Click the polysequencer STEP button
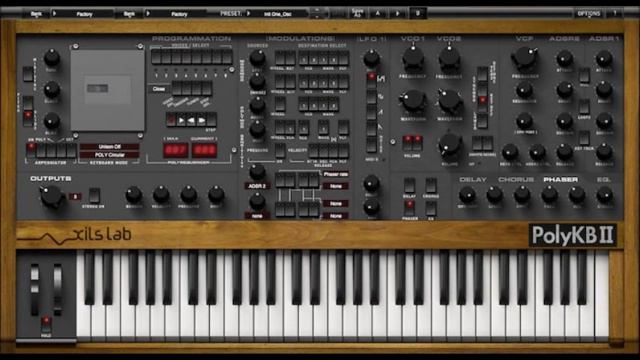Viewport: 640px width, 360px height. 211,120
